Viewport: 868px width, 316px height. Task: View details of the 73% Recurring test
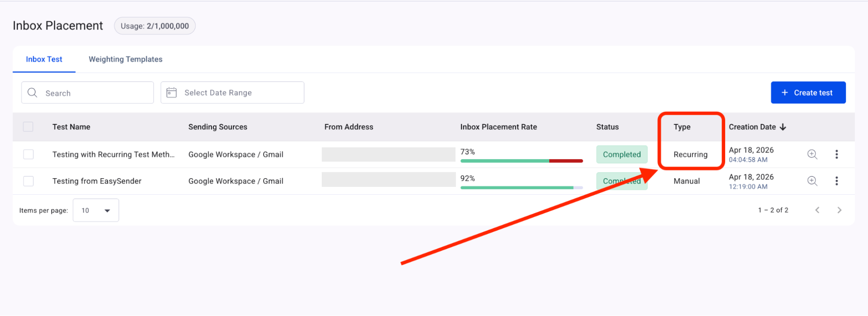812,154
